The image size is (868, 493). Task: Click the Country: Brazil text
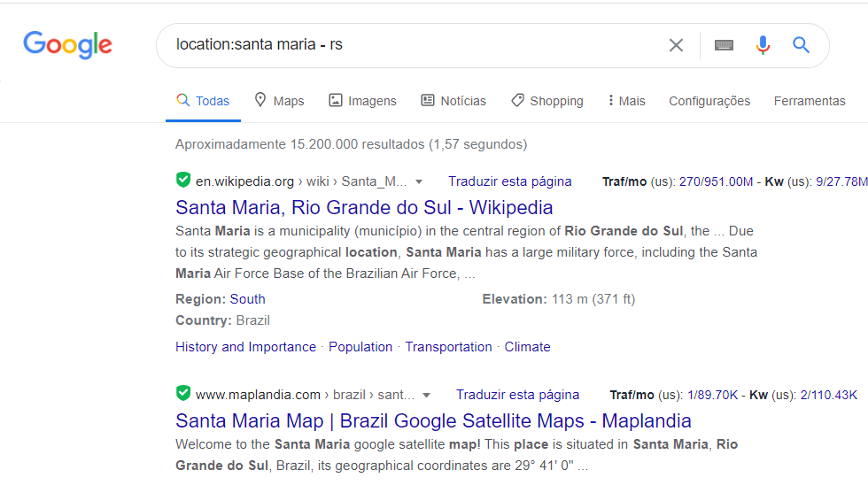(x=222, y=320)
